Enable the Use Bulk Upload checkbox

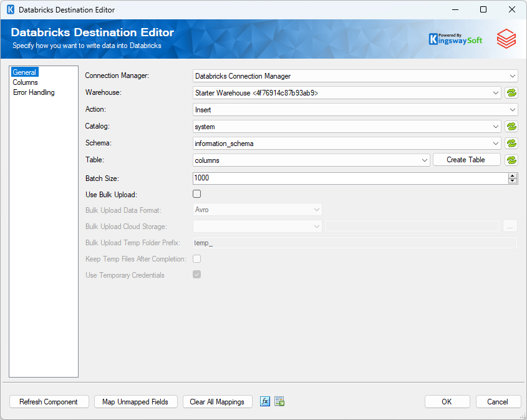pyautogui.click(x=196, y=194)
